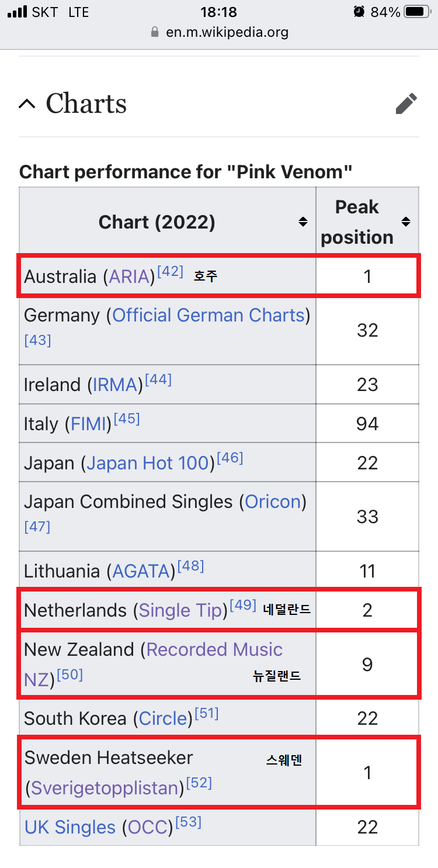Follow the IRMA chart link
The image size is (438, 868).
click(115, 385)
